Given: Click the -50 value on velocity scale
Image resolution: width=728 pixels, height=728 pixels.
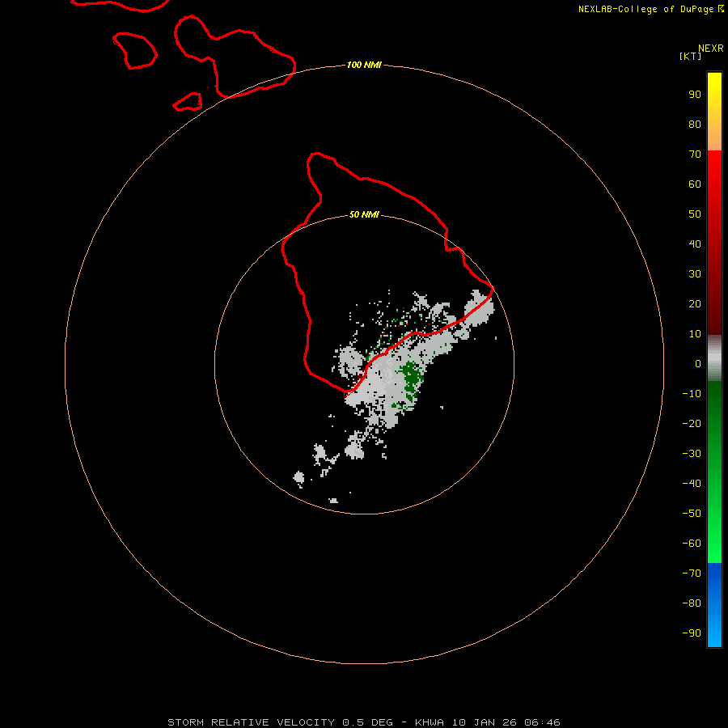Looking at the screenshot, I should point(692,514).
